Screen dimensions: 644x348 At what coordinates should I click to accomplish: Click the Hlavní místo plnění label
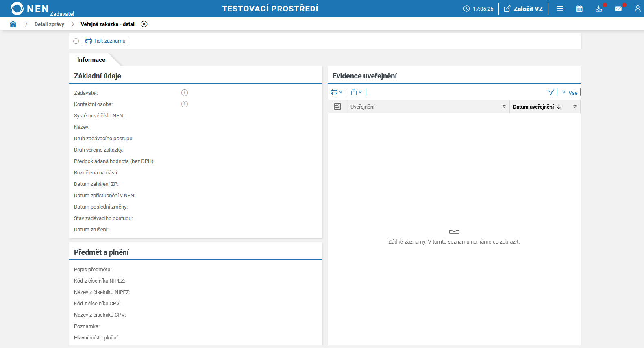pos(96,338)
